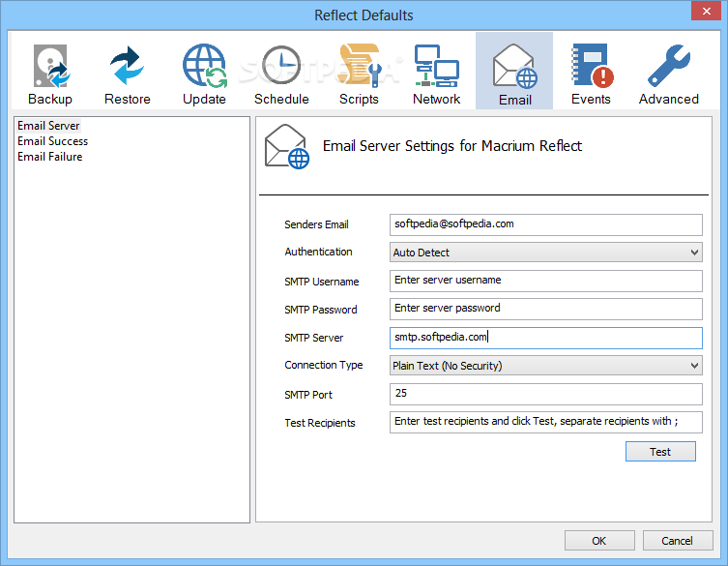Confirm with the OK button
The image size is (728, 566).
[x=598, y=541]
